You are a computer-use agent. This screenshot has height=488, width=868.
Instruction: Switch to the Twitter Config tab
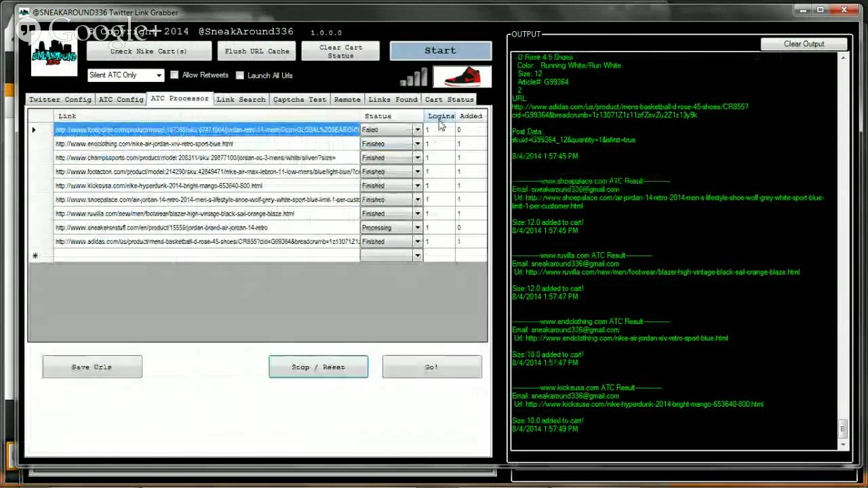coord(60,100)
